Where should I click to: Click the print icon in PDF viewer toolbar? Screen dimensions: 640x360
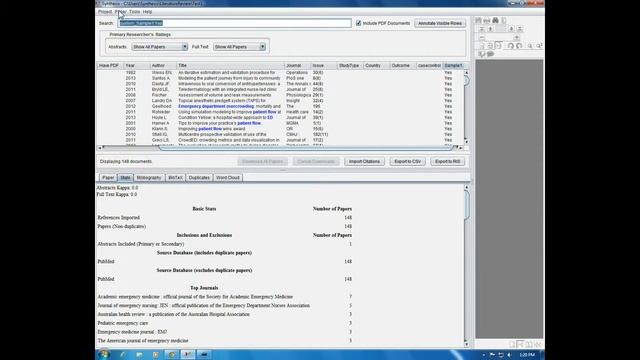[x=487, y=20]
